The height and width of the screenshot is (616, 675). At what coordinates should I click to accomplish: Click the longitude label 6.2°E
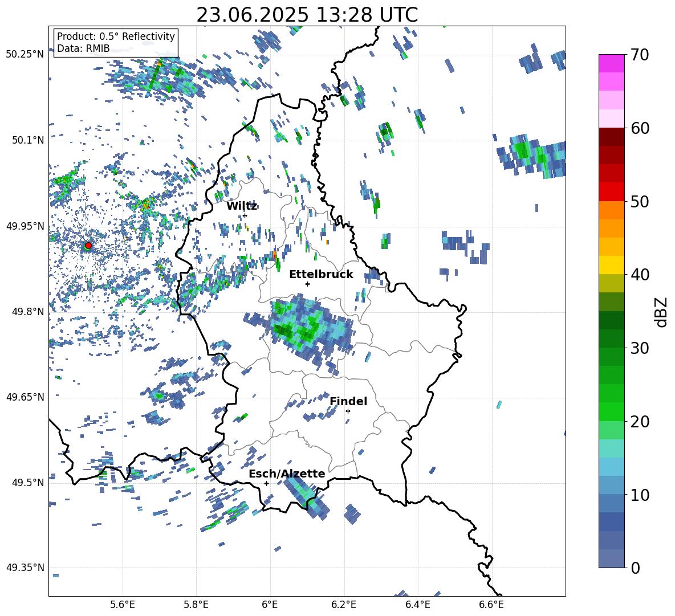tap(344, 605)
